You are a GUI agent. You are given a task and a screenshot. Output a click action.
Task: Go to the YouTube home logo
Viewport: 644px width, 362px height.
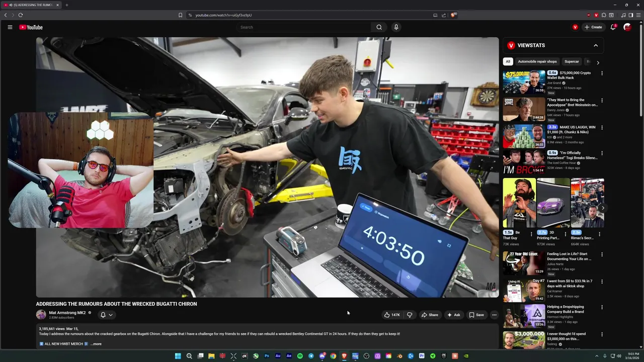click(x=31, y=27)
